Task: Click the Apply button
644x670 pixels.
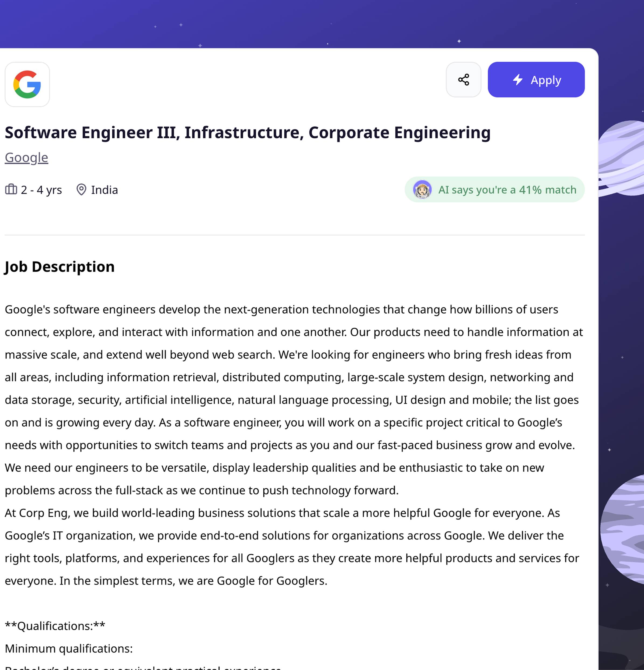Action: (x=536, y=80)
